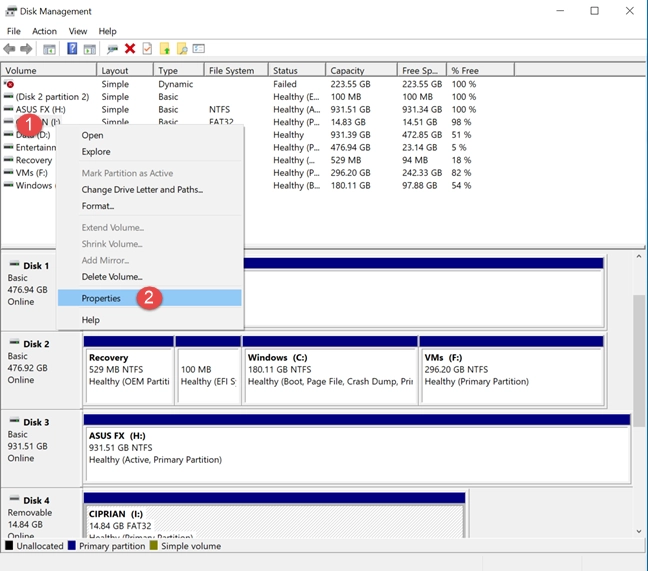Click the Failed status cell

[285, 84]
